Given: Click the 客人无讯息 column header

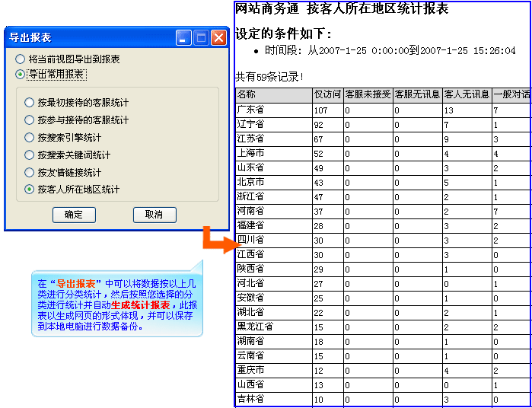Looking at the screenshot, I should tap(467, 95).
